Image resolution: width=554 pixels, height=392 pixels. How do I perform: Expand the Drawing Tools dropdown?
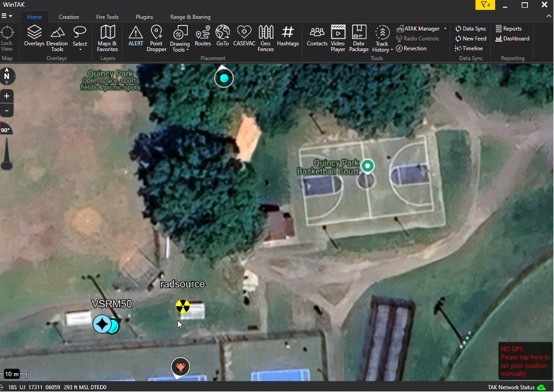[187, 50]
